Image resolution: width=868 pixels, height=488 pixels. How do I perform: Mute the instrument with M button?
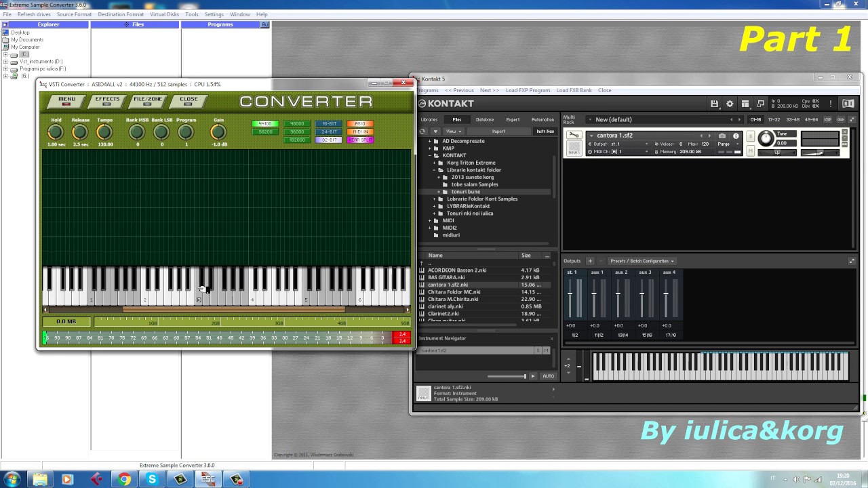[751, 152]
